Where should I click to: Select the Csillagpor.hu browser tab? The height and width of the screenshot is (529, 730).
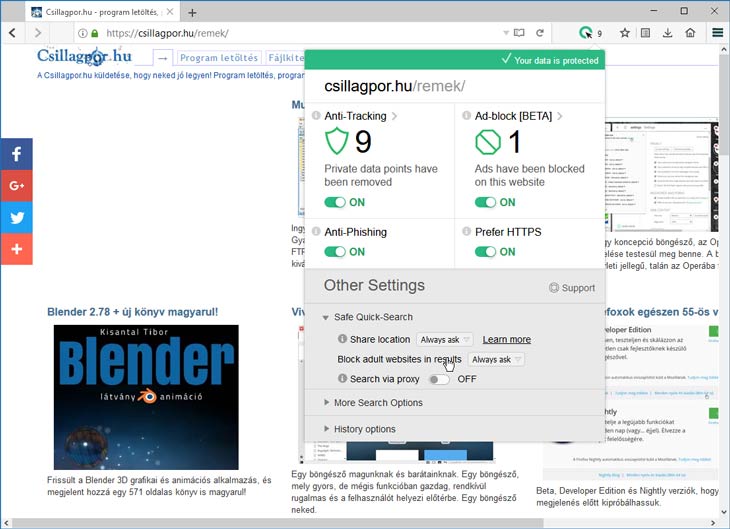point(101,12)
